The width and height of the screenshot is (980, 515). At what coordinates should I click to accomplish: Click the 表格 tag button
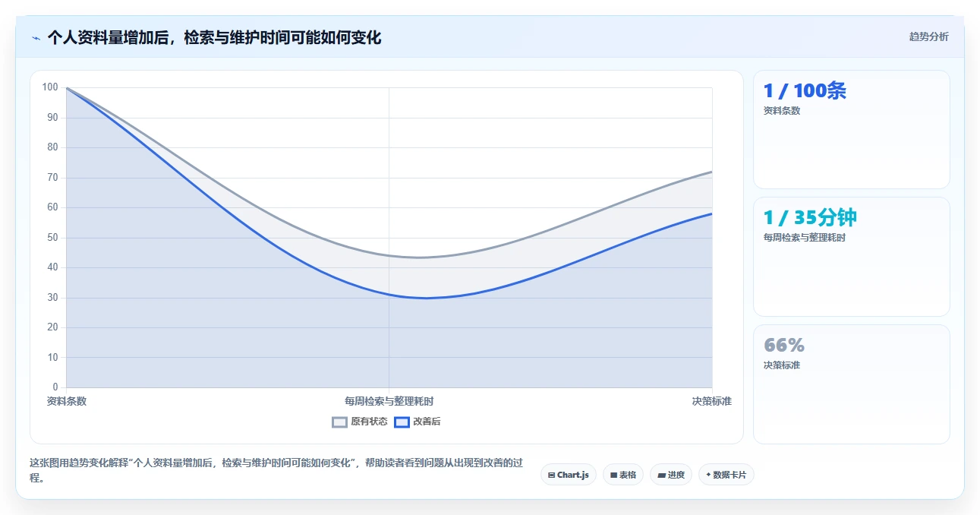623,475
